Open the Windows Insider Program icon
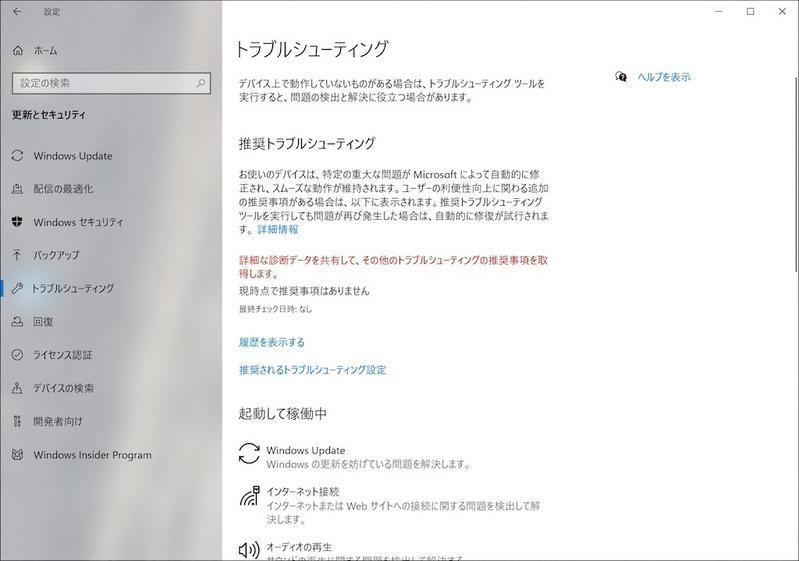 coord(17,455)
